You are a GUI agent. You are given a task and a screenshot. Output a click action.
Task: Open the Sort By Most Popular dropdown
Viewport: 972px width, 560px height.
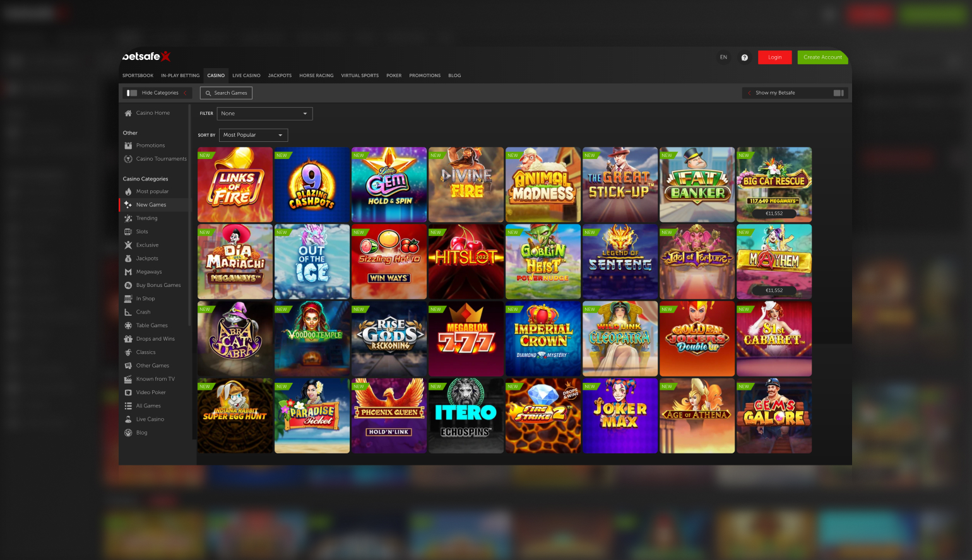(253, 135)
